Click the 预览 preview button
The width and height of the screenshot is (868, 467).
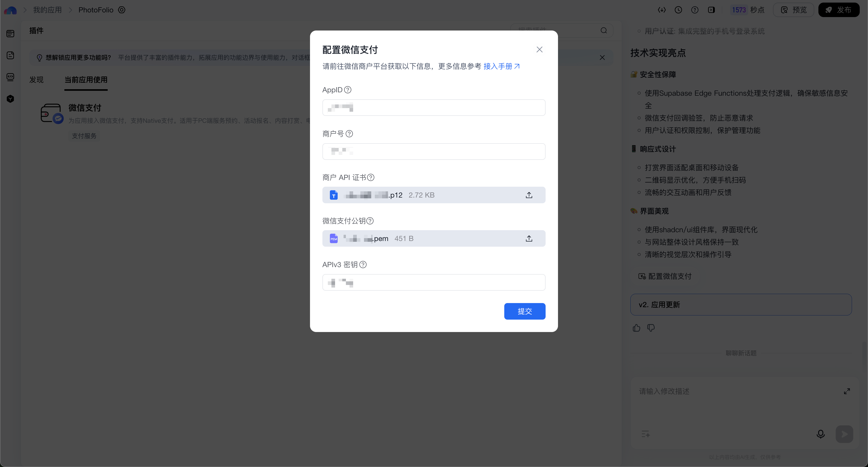pyautogui.click(x=793, y=10)
